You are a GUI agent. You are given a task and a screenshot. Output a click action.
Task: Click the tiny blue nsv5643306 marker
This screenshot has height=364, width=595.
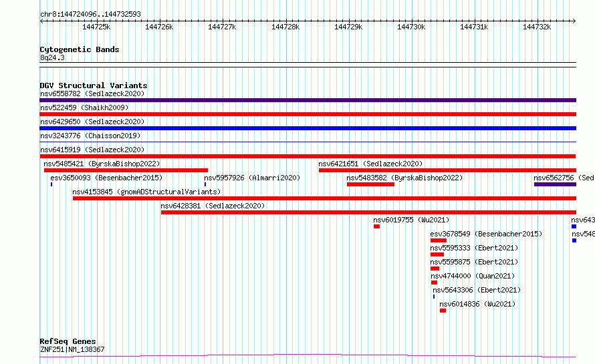pos(434,297)
